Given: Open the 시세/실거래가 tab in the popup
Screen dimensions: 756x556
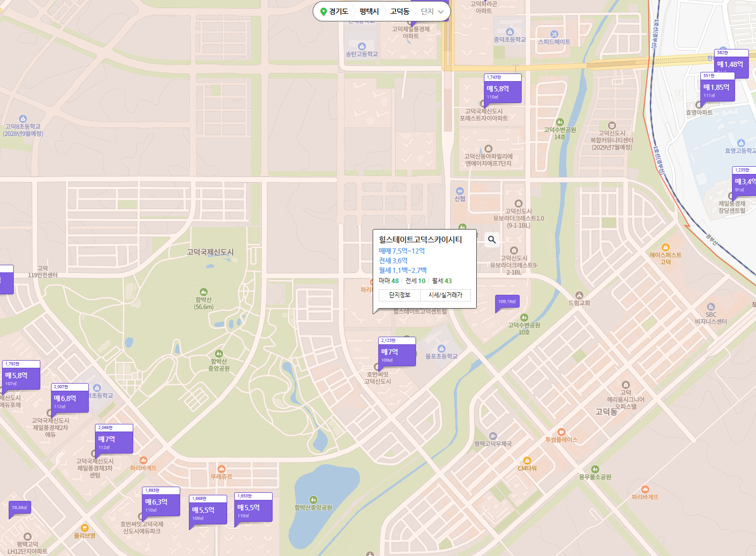Looking at the screenshot, I should point(446,295).
